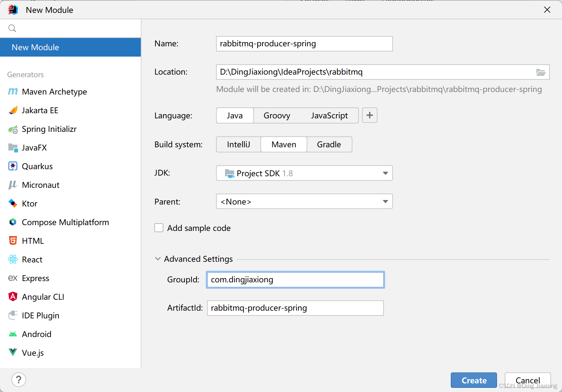Click the HTML5 shield icon
Image resolution: width=562 pixels, height=392 pixels.
tap(13, 241)
